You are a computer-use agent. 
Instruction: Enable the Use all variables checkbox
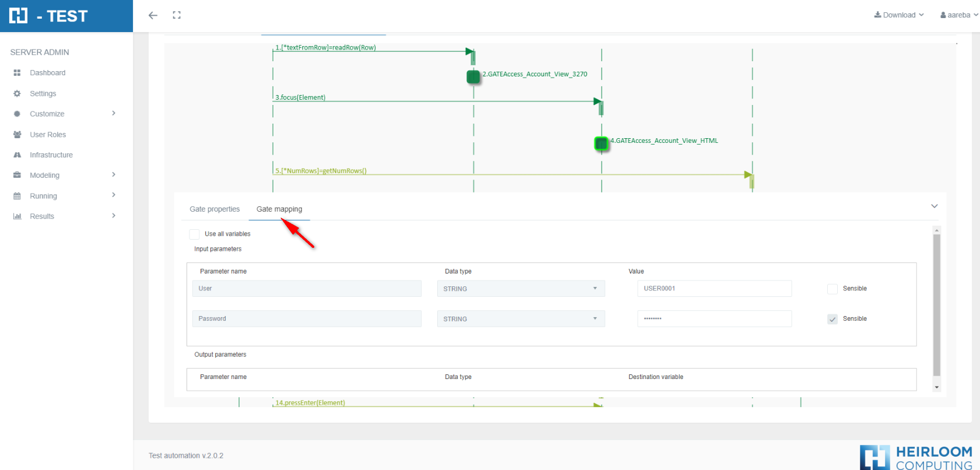pyautogui.click(x=195, y=234)
